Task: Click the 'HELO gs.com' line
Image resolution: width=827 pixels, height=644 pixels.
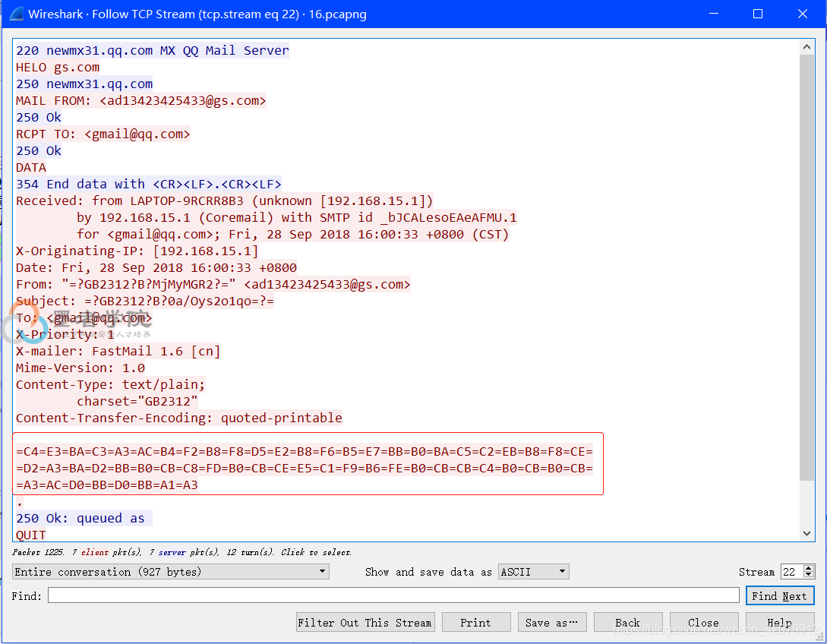Action: [58, 67]
